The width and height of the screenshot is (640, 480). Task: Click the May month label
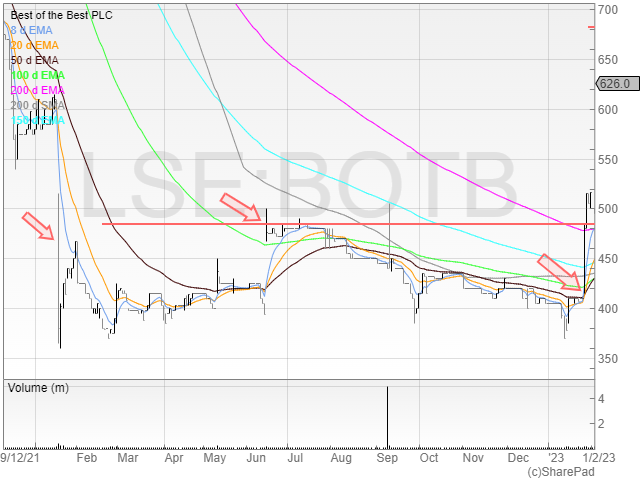click(x=215, y=458)
